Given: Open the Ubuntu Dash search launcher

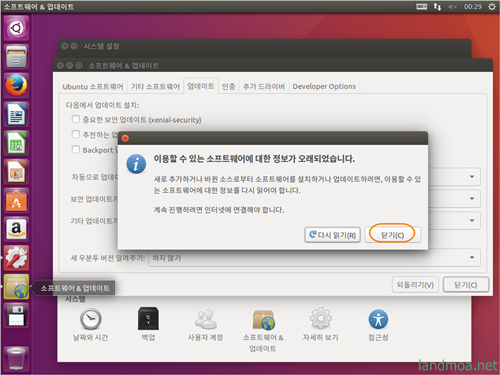Looking at the screenshot, I should [16, 28].
